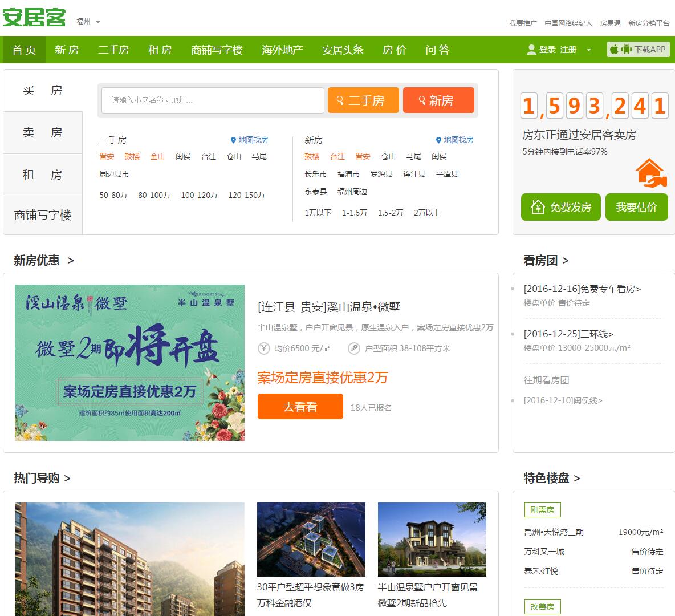Image resolution: width=675 pixels, height=616 pixels.
Task: Open the 安居头条 navigation item
Action: click(343, 50)
